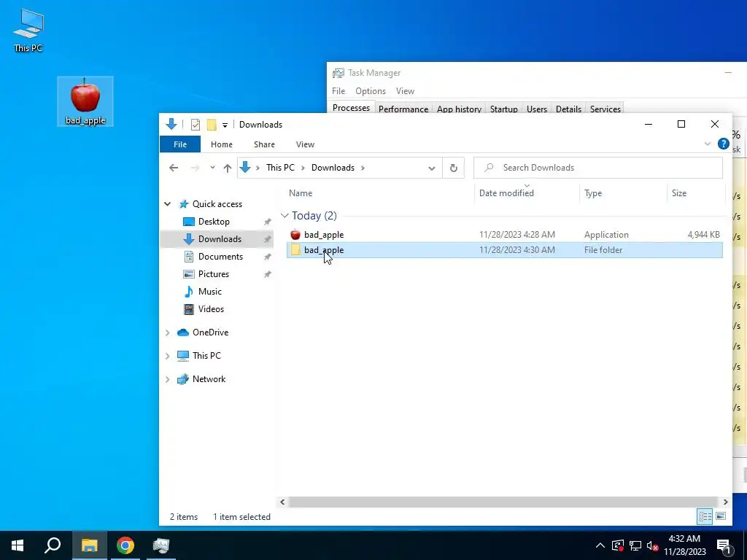This screenshot has width=747, height=560.
Task: Open the address bar history dropdown
Action: click(432, 168)
